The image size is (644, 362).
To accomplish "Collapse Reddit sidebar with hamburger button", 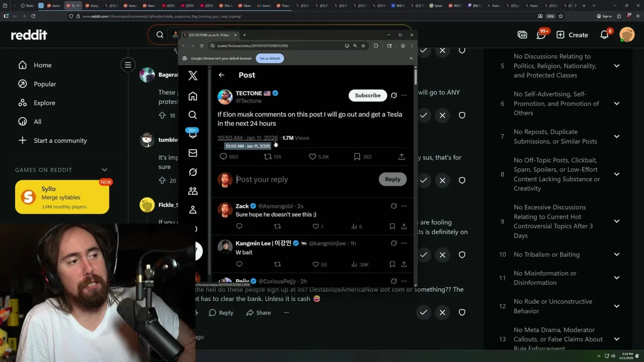I will 128,65.
